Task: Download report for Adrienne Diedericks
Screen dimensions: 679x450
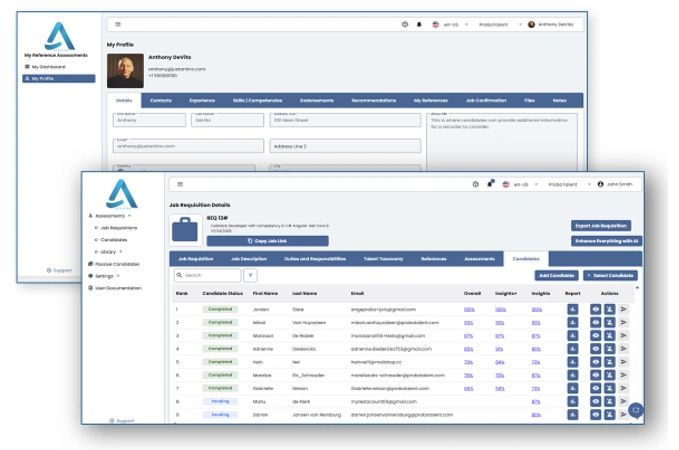Action: point(572,349)
